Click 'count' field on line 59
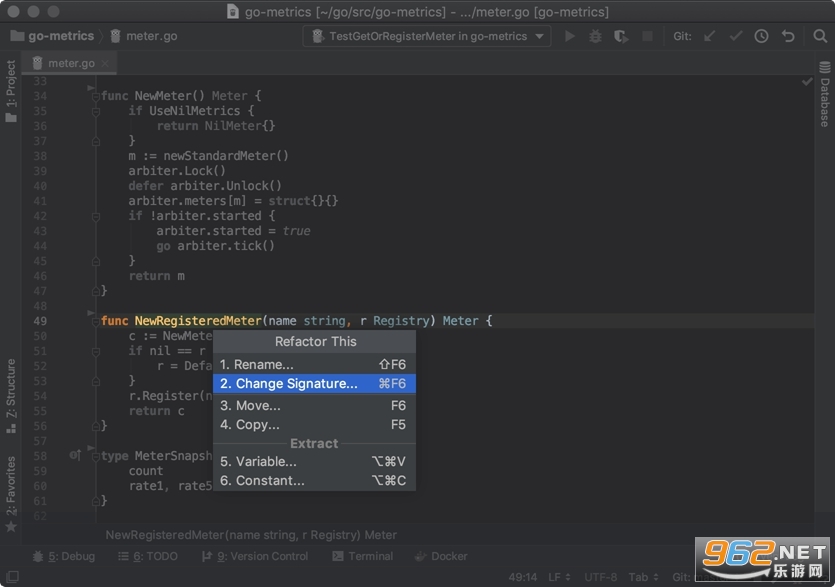Screen dimensions: 835x587 tap(146, 471)
